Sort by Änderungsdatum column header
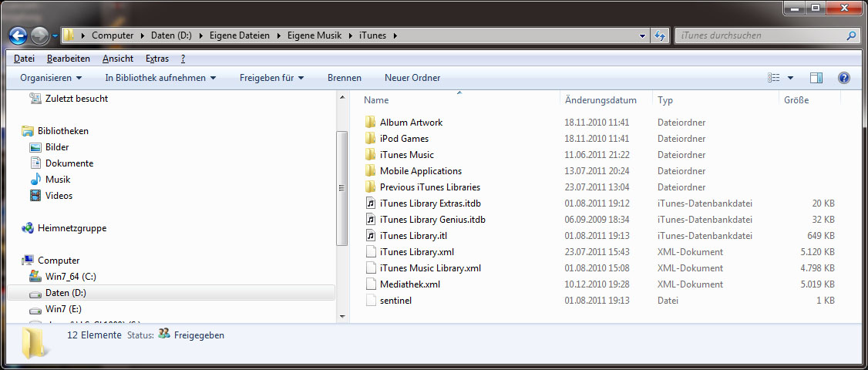 point(601,100)
